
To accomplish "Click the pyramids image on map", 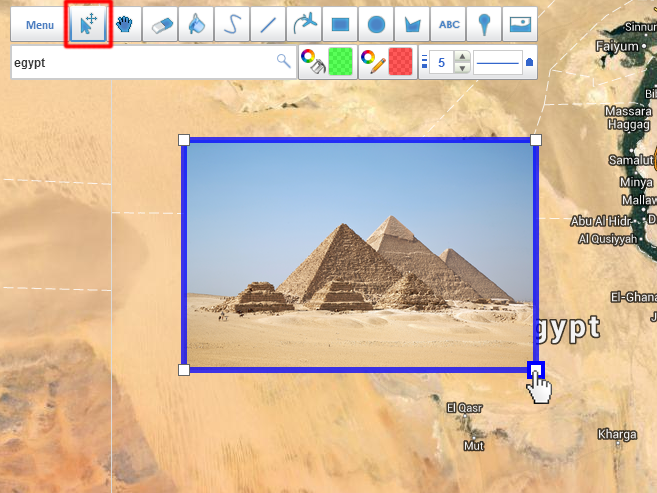I will point(360,255).
